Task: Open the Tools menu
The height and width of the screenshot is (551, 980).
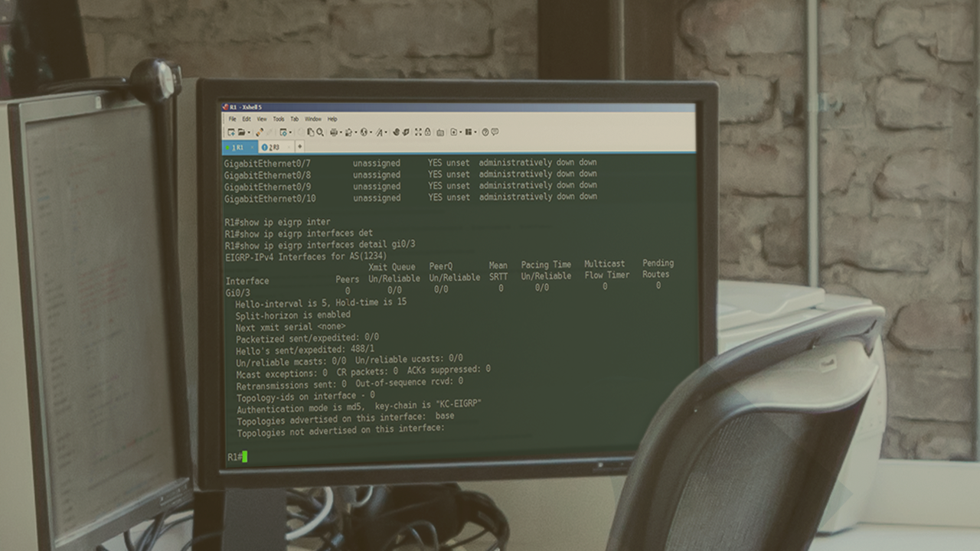Action: pyautogui.click(x=279, y=119)
